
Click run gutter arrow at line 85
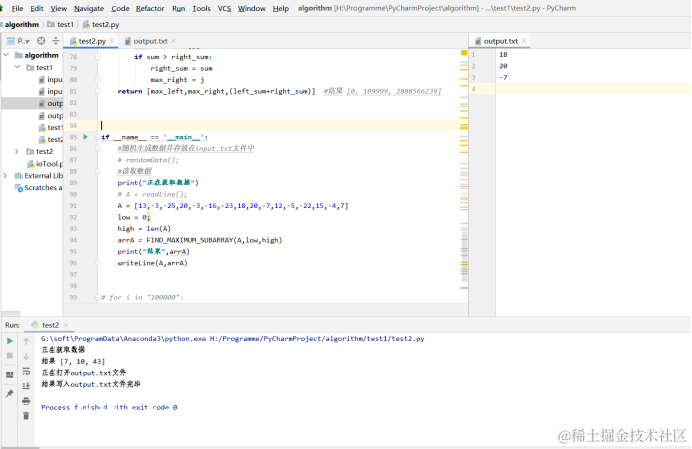(x=86, y=137)
